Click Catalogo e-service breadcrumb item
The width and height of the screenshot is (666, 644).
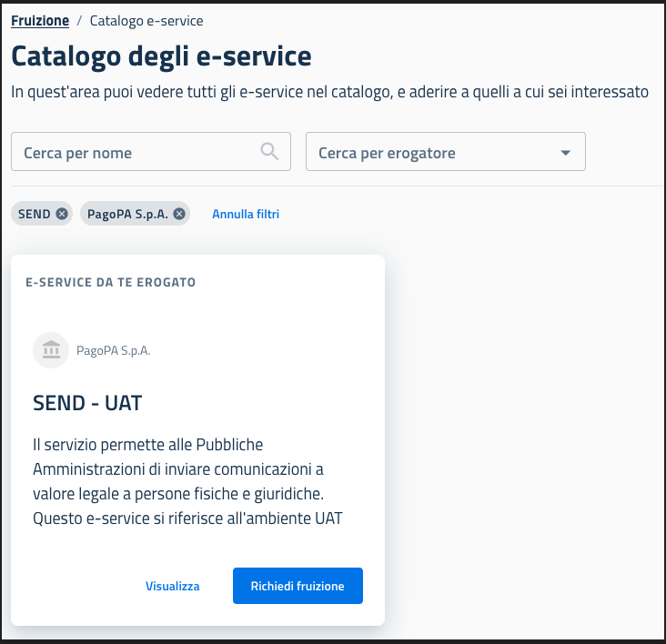coord(146,20)
